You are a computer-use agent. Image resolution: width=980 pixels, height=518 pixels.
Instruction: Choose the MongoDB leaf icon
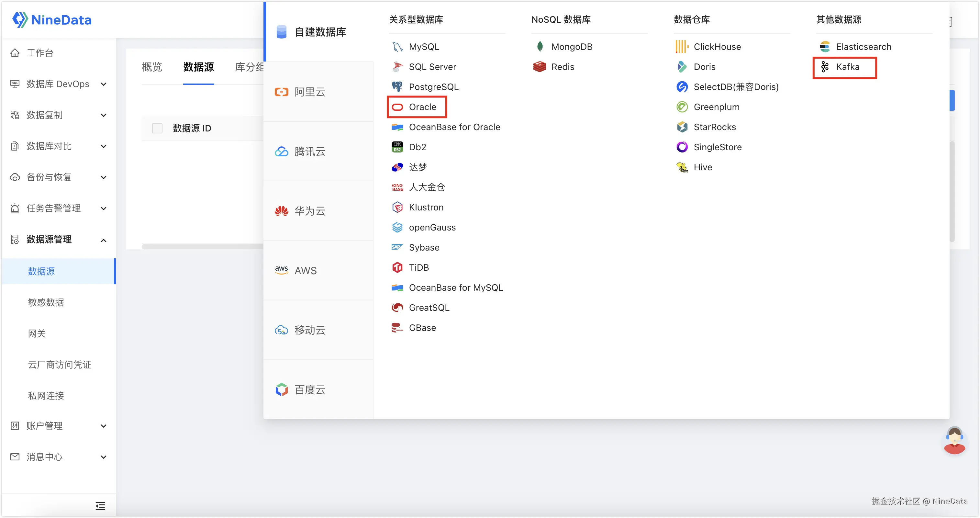coord(540,47)
